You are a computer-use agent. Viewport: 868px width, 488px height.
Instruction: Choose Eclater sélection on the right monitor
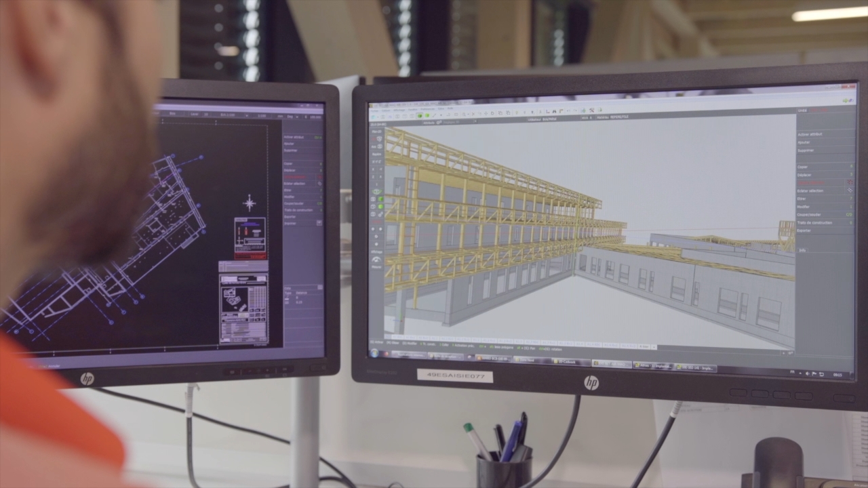[x=810, y=191]
